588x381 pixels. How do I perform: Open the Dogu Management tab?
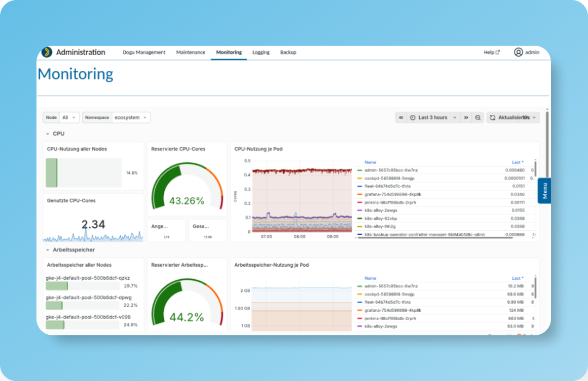(144, 52)
